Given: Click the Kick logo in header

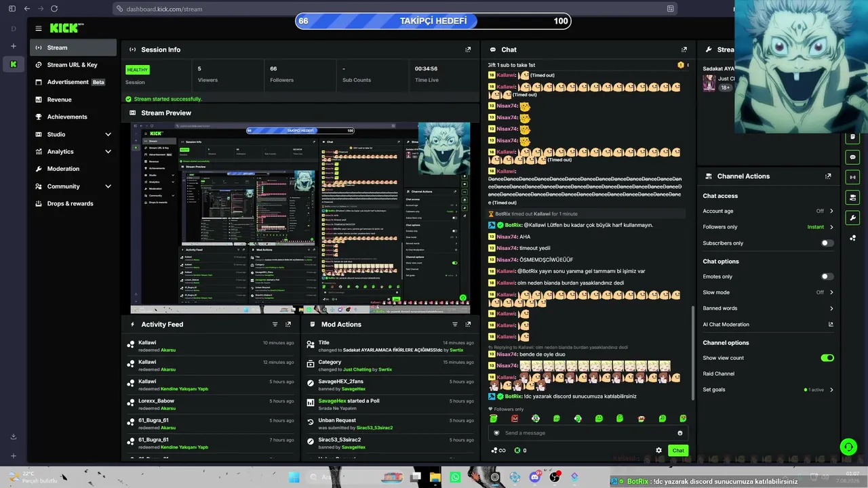Looking at the screenshot, I should [66, 28].
